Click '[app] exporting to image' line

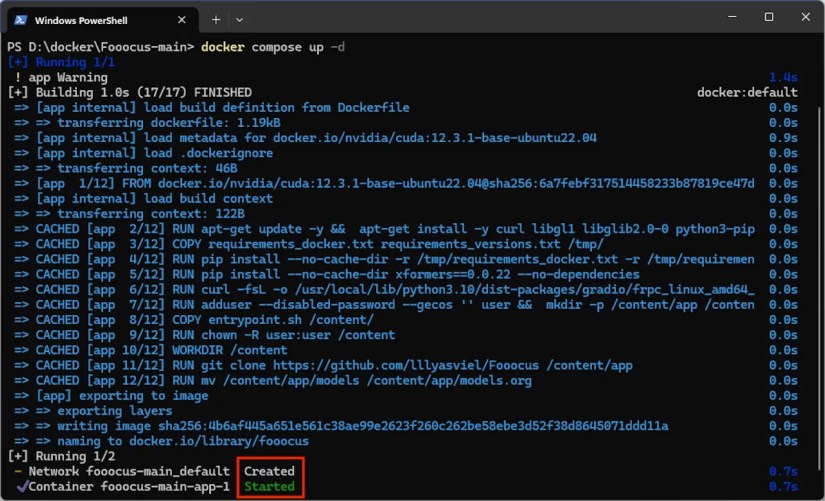[x=111, y=396]
